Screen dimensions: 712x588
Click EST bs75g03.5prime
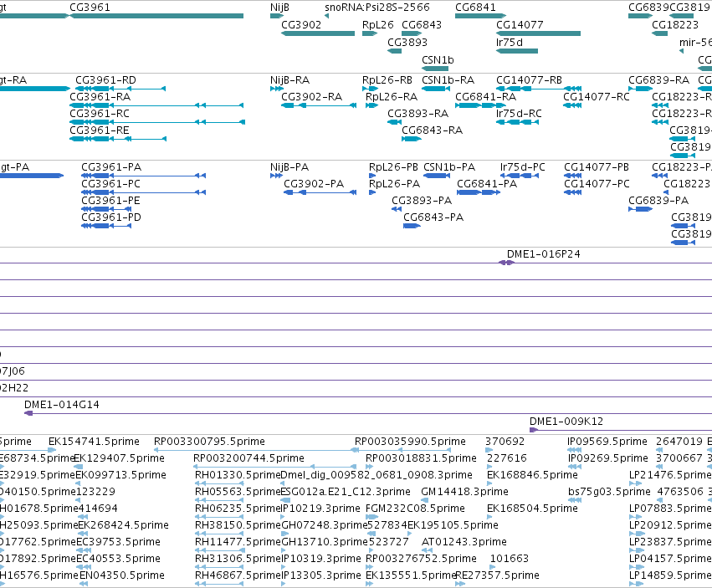[609, 492]
